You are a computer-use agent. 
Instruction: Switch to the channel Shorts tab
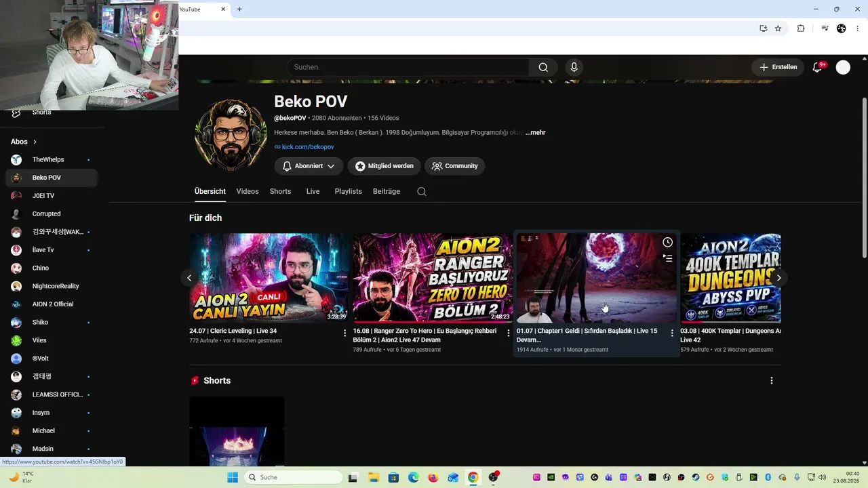pyautogui.click(x=280, y=192)
